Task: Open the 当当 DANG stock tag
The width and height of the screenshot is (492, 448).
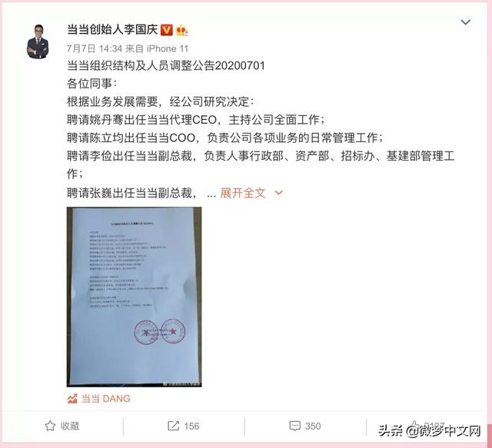Action: pos(106,398)
